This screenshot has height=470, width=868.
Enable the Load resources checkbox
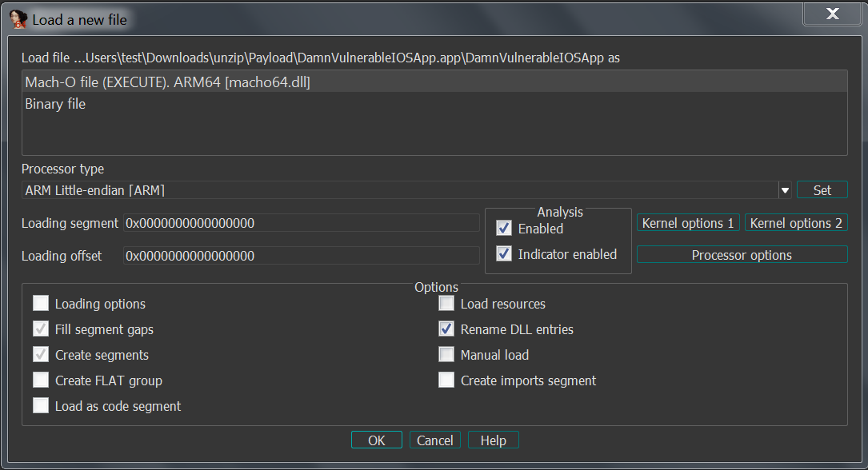446,303
